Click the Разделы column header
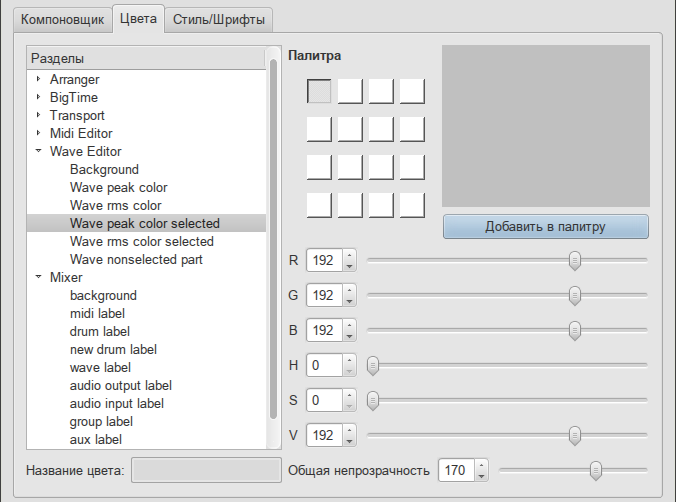676x502 pixels. 146,58
